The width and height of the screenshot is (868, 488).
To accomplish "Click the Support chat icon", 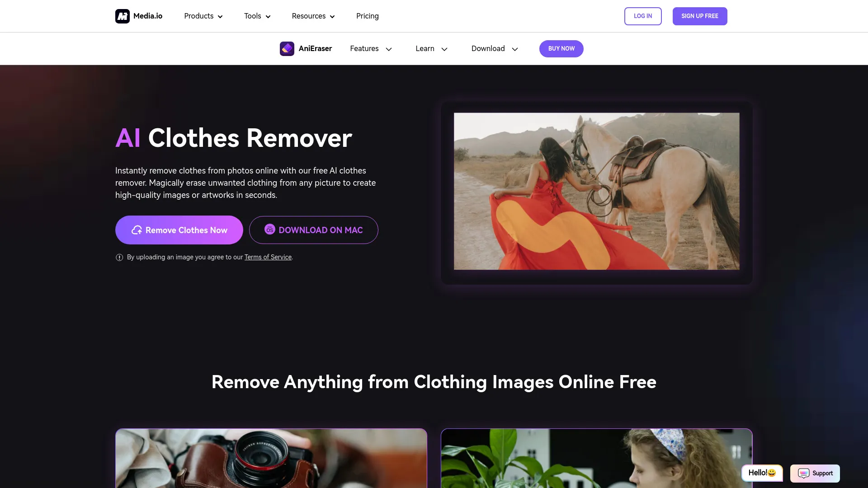I will tap(815, 473).
